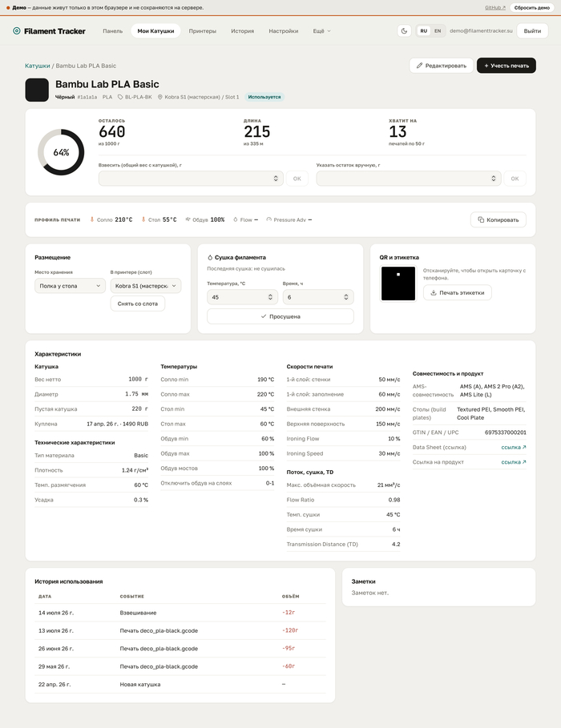This screenshot has height=728, width=561.
Task: Click the black color swatch of the spool
Action: point(37,90)
